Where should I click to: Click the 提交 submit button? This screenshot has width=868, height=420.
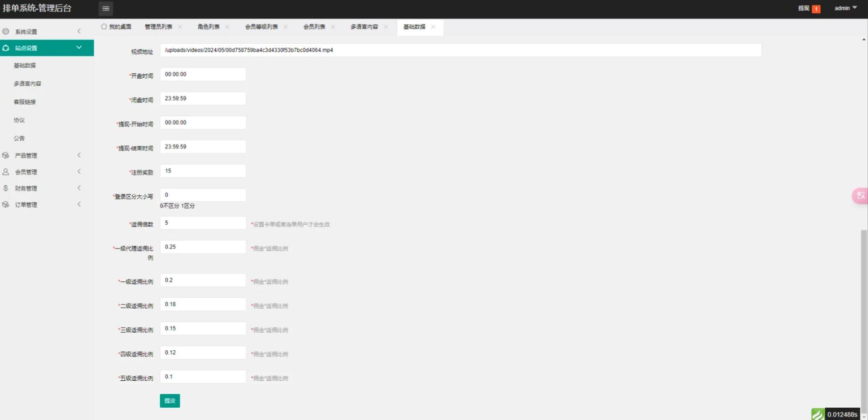(169, 401)
